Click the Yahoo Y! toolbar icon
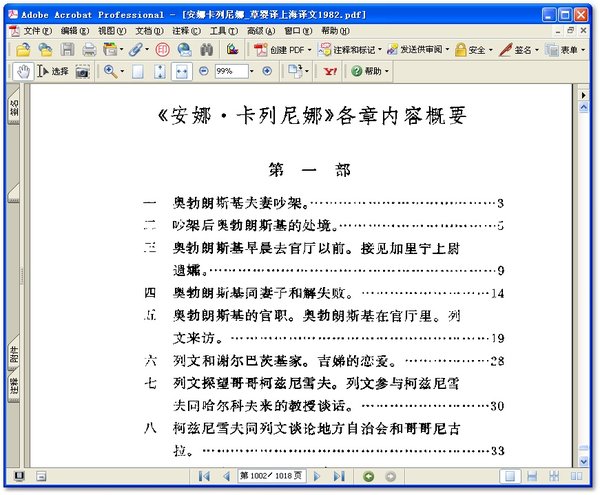This screenshot has height=495, width=600. [x=330, y=71]
